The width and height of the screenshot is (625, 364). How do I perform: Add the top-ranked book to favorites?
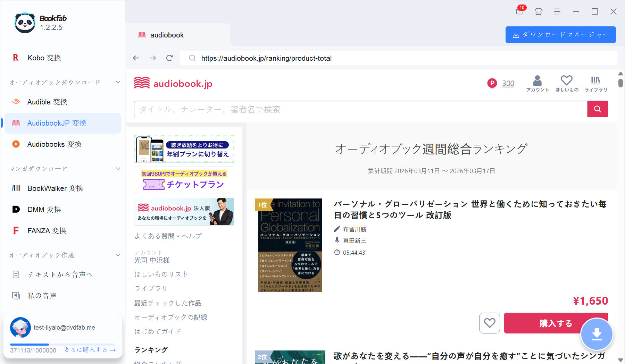point(490,323)
